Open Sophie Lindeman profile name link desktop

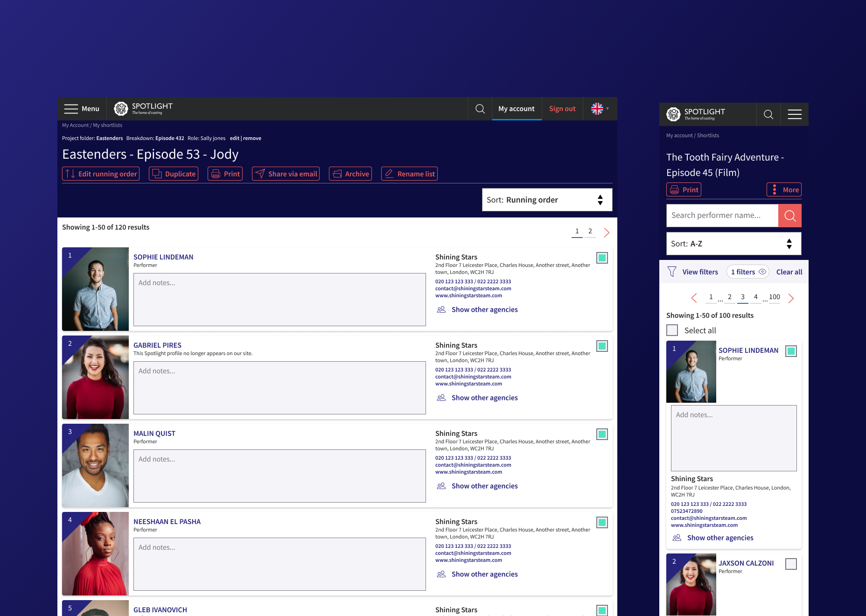pos(163,257)
